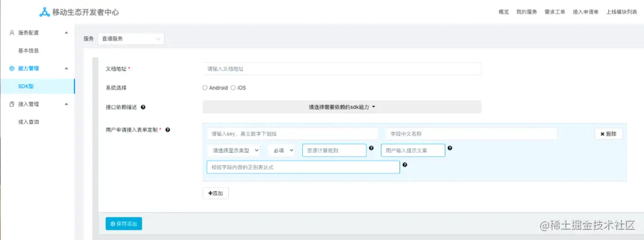Screen dimensions: 644x240
Task: Click the +添加 button
Action: point(216,193)
